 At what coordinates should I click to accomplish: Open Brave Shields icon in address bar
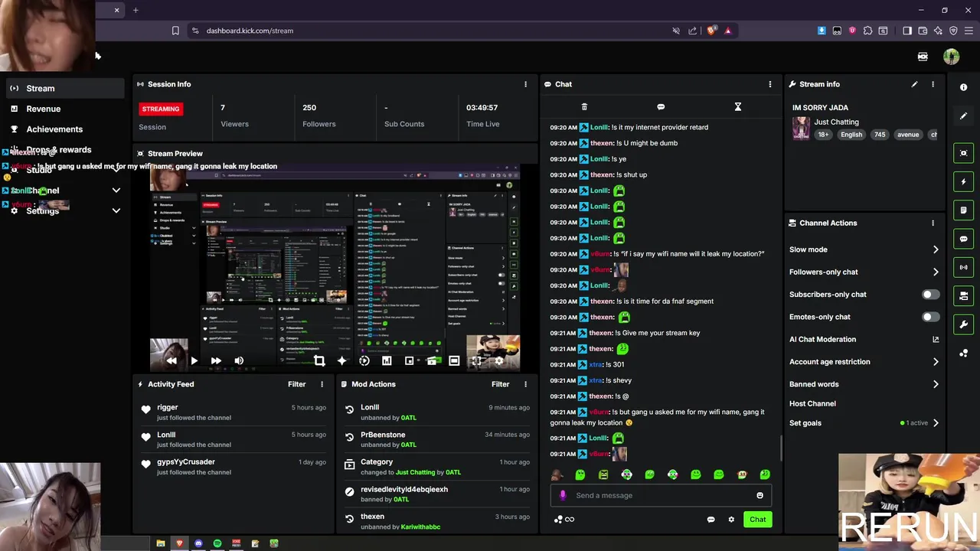(x=711, y=31)
